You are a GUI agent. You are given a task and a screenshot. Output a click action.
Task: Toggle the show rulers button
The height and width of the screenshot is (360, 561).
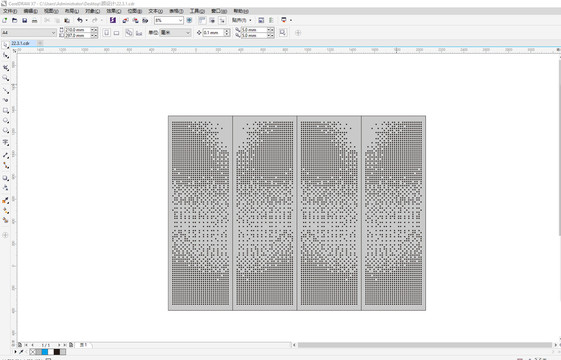[x=202, y=20]
